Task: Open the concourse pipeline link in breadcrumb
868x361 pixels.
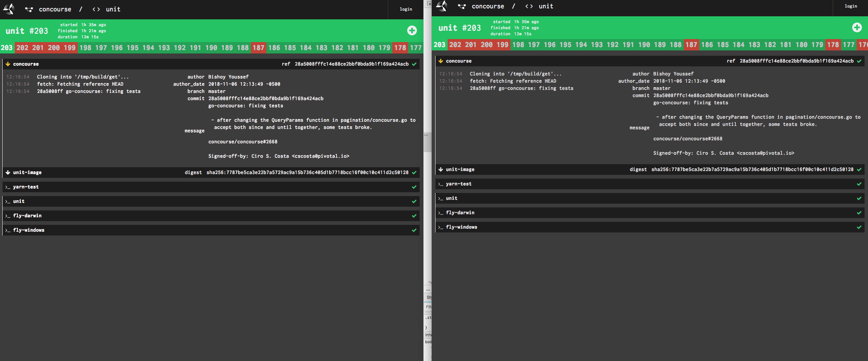Action: pos(55,9)
